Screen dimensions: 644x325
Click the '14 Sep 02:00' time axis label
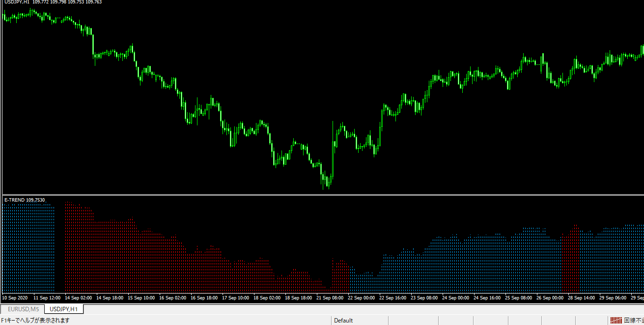[78, 298]
